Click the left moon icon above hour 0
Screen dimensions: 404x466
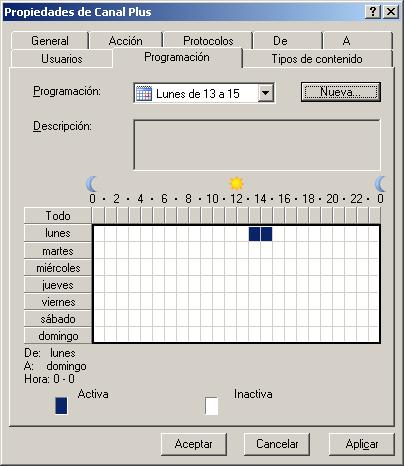coord(91,184)
